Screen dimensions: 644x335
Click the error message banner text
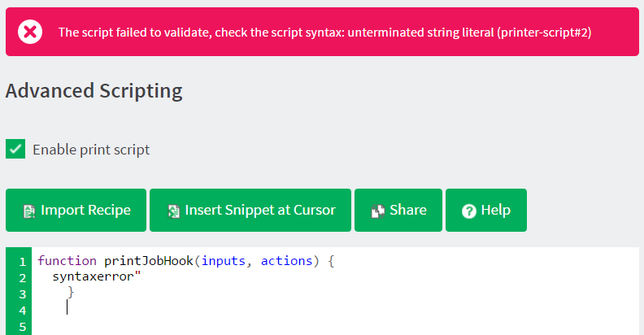pos(324,33)
